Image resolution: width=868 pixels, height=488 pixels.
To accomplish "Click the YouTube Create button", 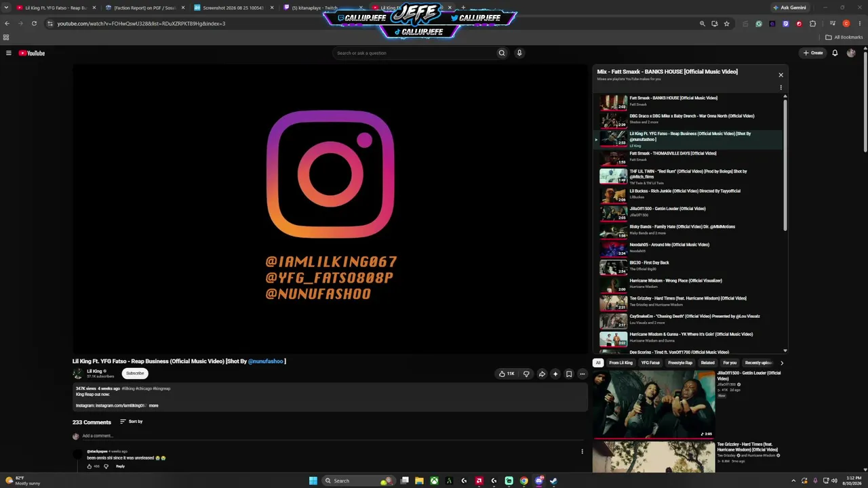I will [x=813, y=53].
